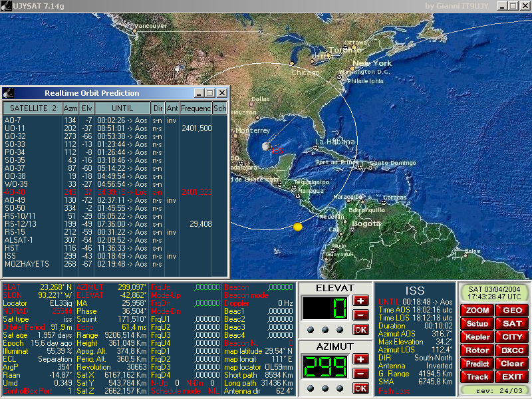532x399 pixels.
Task: Increase elevation with the plus button
Action: (360, 301)
